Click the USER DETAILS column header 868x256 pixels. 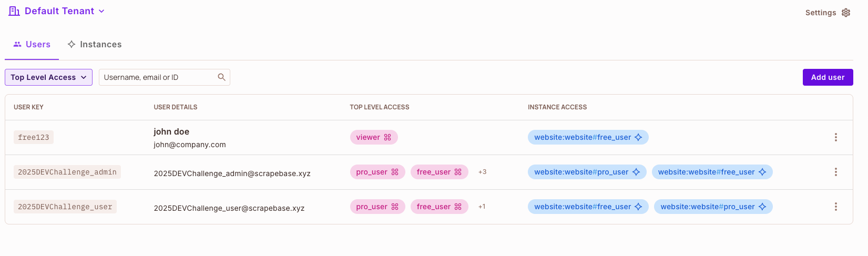[x=176, y=107]
